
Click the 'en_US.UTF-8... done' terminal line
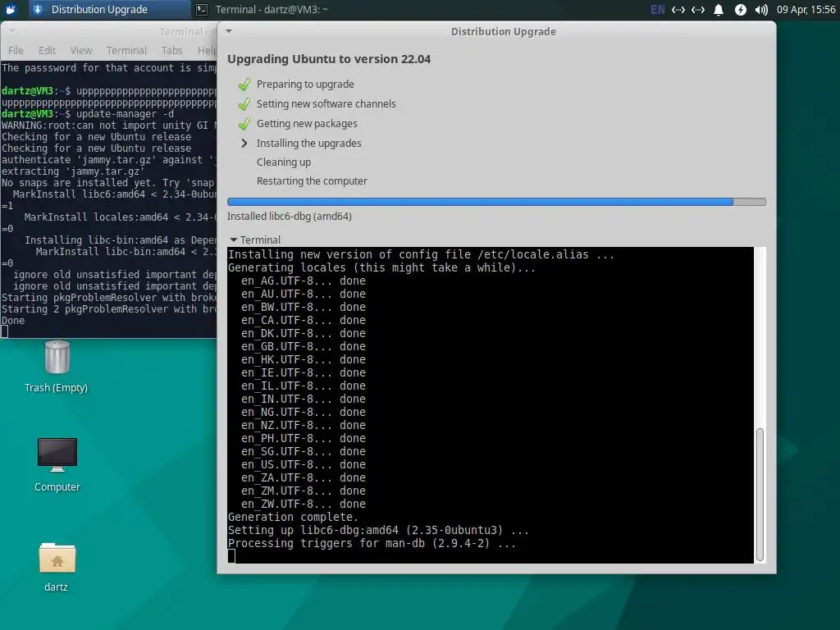[304, 464]
